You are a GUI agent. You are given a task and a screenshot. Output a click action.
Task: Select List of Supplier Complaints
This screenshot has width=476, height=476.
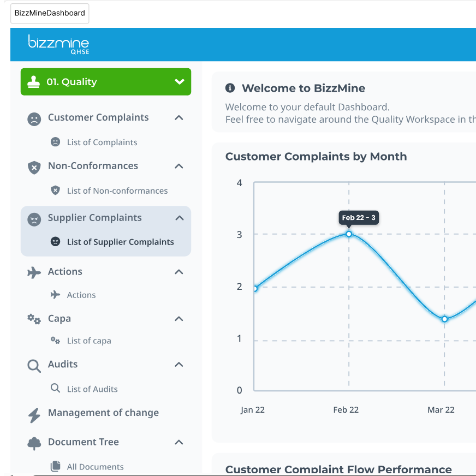120,242
